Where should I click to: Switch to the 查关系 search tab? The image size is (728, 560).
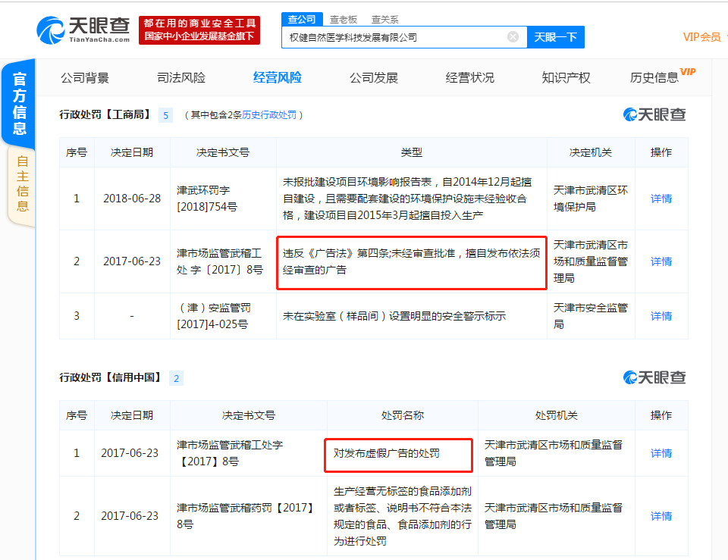tap(384, 19)
